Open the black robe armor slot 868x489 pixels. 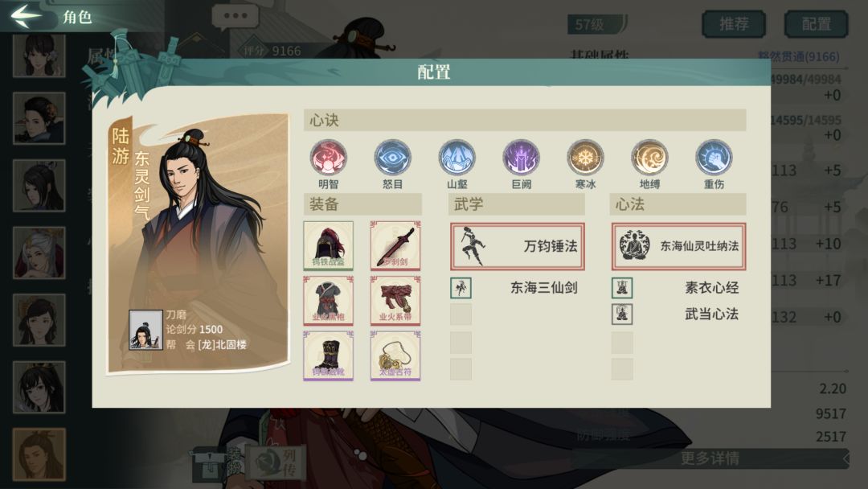328,300
